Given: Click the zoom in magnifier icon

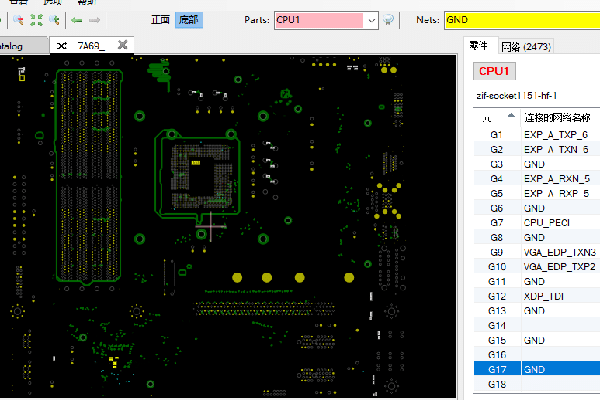Looking at the screenshot, I should 54,20.
